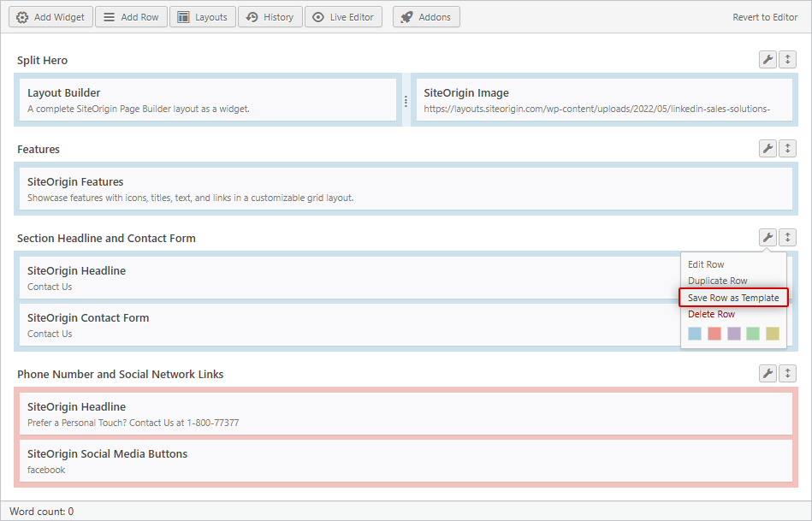Click the Layouts grid icon
This screenshot has height=521, width=812.
tap(183, 17)
